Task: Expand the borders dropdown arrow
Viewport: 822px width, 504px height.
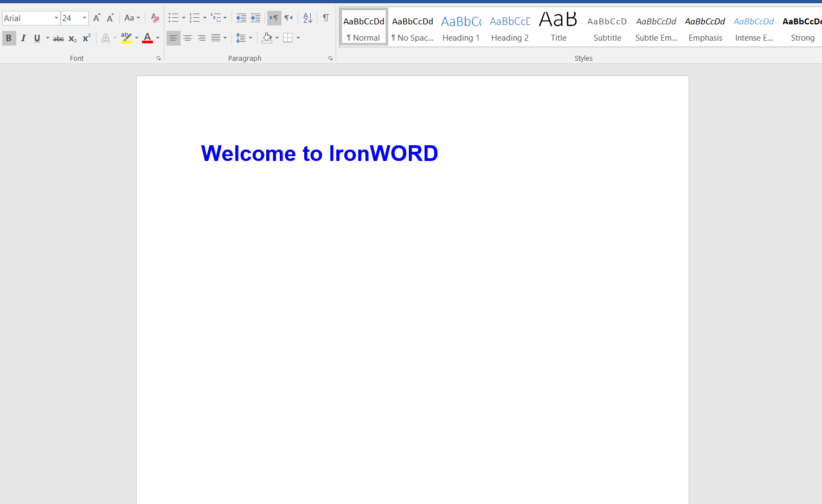Action: tap(298, 38)
